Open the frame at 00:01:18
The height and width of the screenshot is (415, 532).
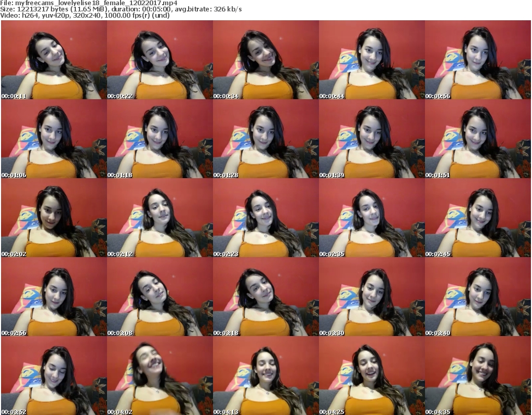160,139
